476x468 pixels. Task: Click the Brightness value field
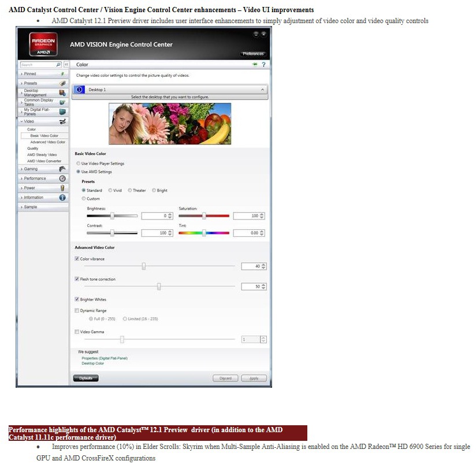(x=154, y=216)
